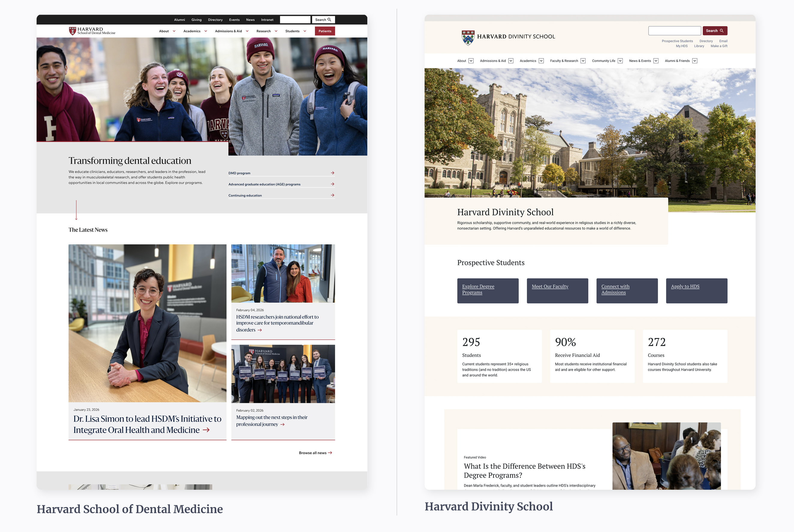Click the magnifier icon in the HSDM search bar

[330, 20]
